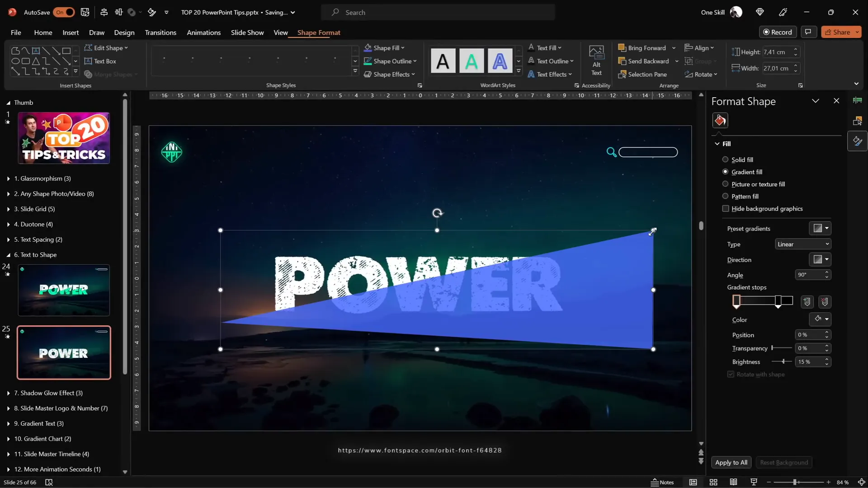Click the Apply to All button
Viewport: 868px width, 488px height.
click(731, 462)
